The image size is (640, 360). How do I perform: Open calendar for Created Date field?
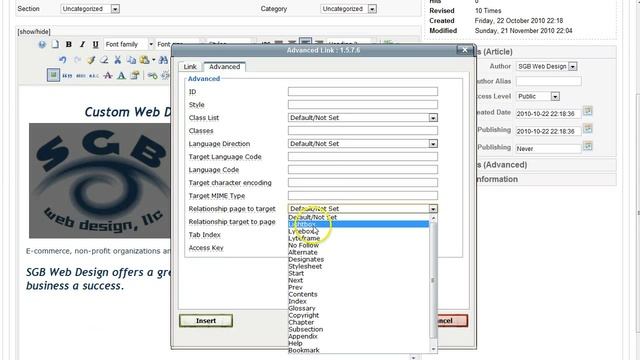coord(588,110)
